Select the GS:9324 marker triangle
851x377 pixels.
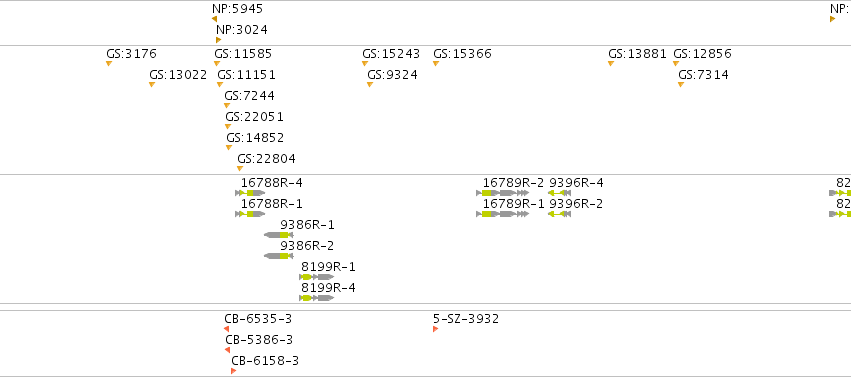coord(370,85)
